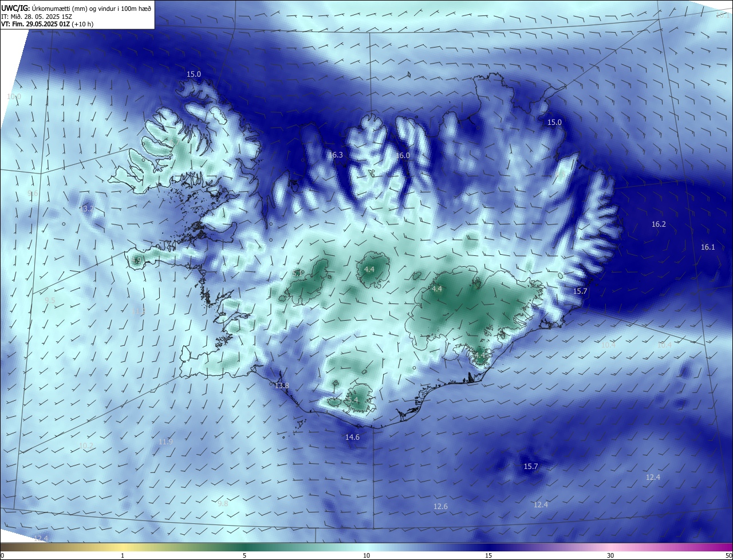
Task: Click the 9.6 value on the map
Action: [33, 194]
